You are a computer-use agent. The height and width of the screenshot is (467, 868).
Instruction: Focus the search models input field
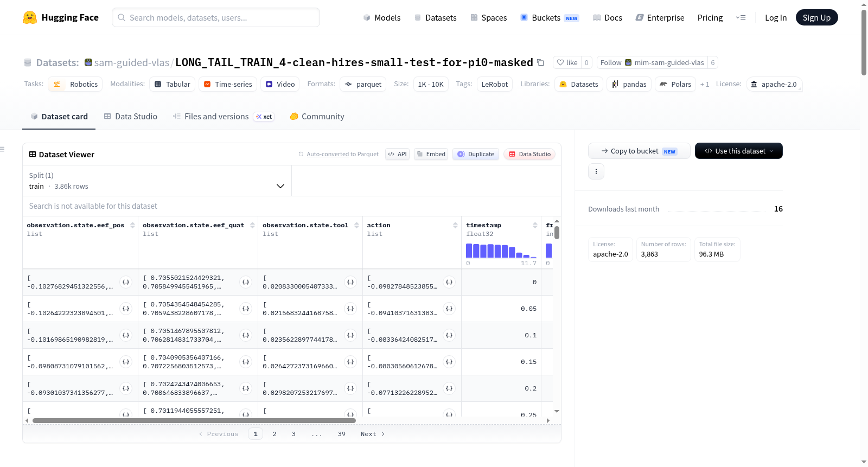click(216, 17)
